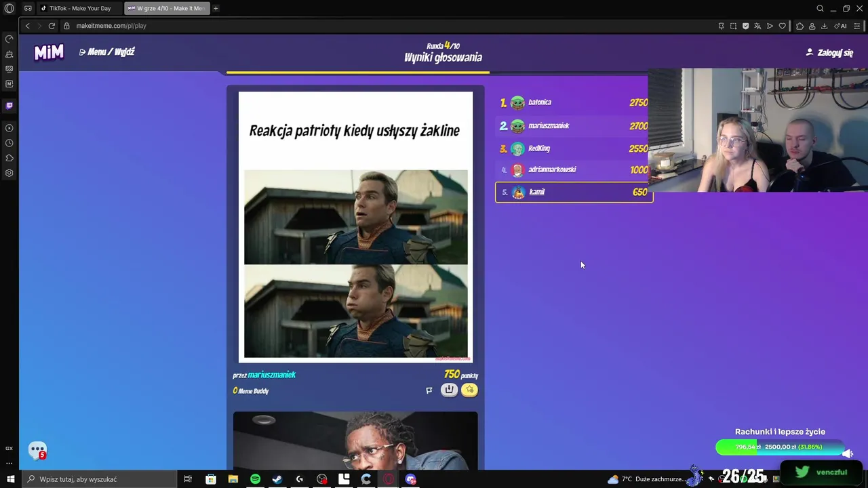Open Twitch in the Opera sidebar
The width and height of the screenshot is (868, 488).
(x=9, y=106)
